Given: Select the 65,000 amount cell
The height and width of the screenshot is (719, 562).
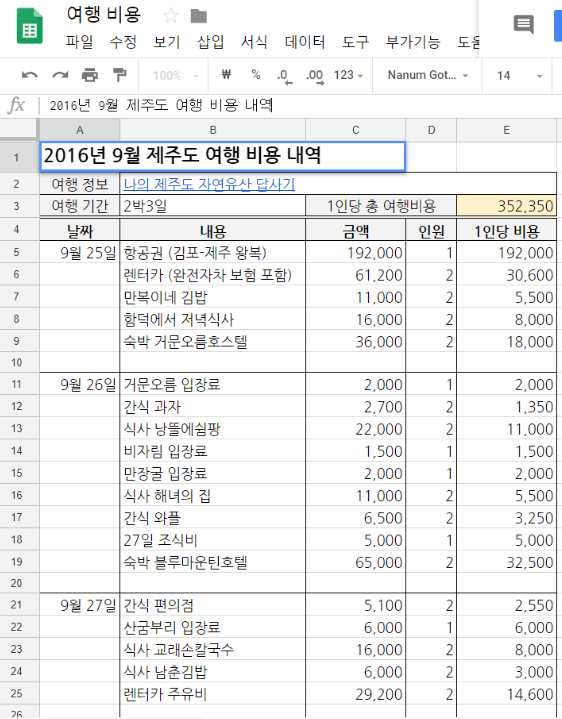Looking at the screenshot, I should tap(356, 562).
